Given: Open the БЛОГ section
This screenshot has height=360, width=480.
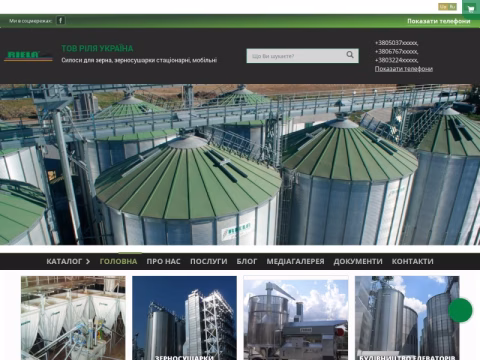Looking at the screenshot, I should [247, 261].
